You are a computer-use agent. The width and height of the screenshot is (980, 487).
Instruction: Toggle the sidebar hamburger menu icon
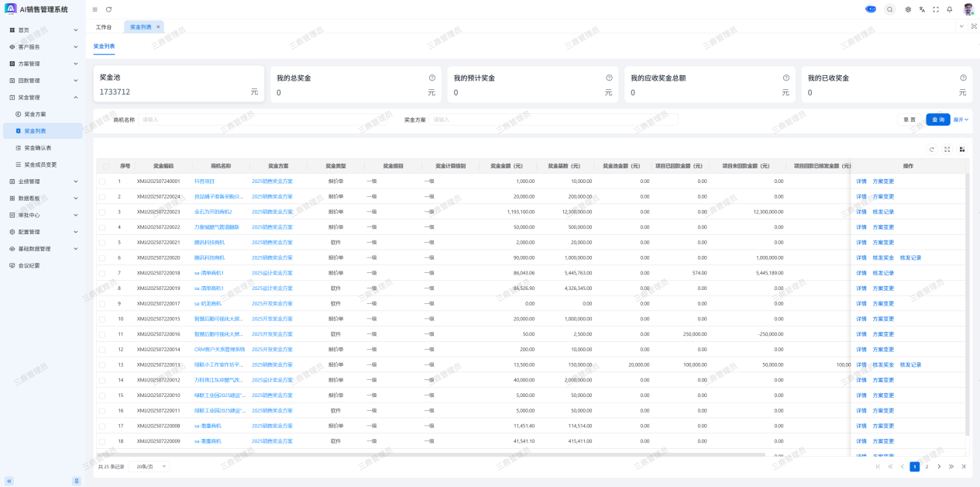click(x=95, y=9)
